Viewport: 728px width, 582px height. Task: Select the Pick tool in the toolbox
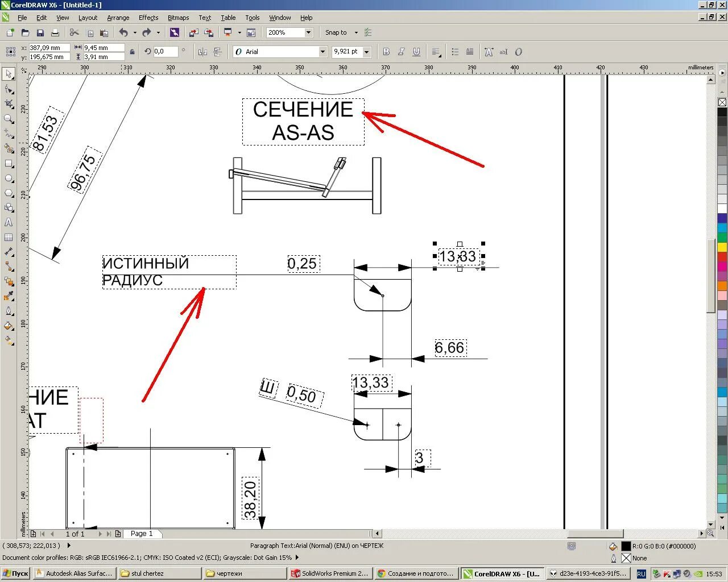pos(9,74)
